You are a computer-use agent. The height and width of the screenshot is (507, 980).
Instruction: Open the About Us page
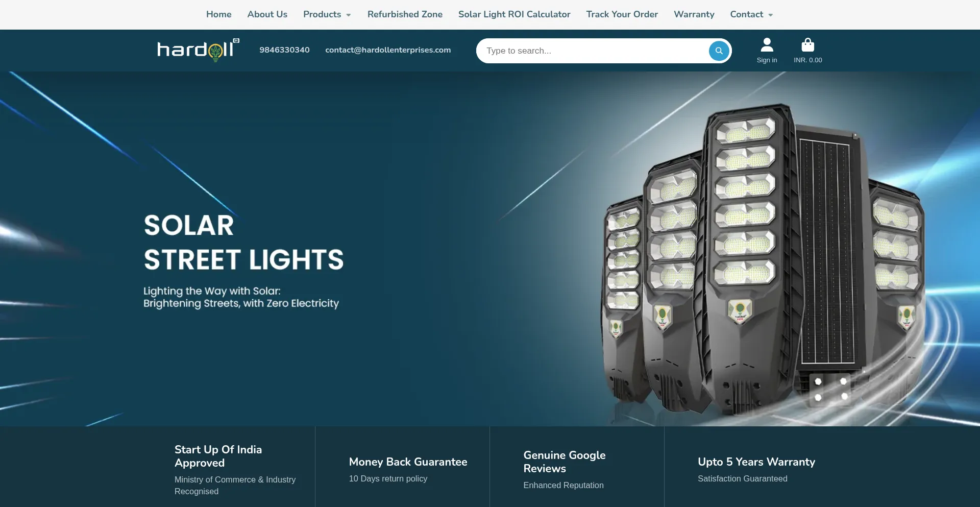pyautogui.click(x=267, y=14)
